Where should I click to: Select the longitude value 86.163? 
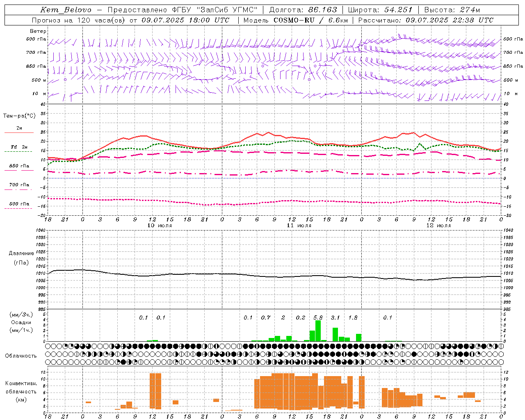coord(322,10)
